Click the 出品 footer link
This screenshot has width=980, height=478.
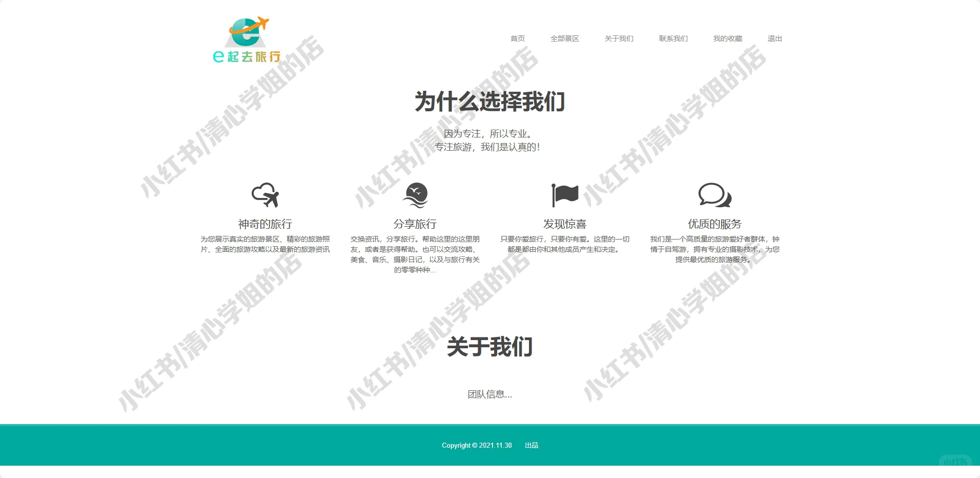(x=532, y=445)
